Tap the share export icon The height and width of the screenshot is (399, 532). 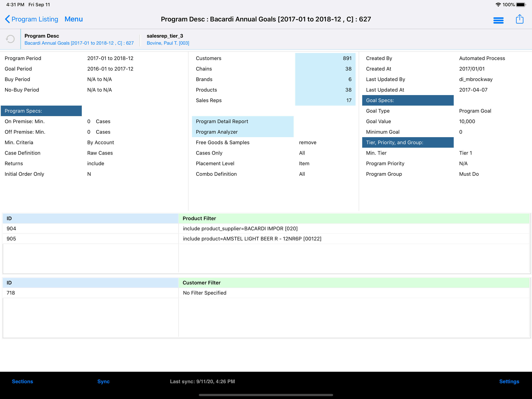pos(520,19)
